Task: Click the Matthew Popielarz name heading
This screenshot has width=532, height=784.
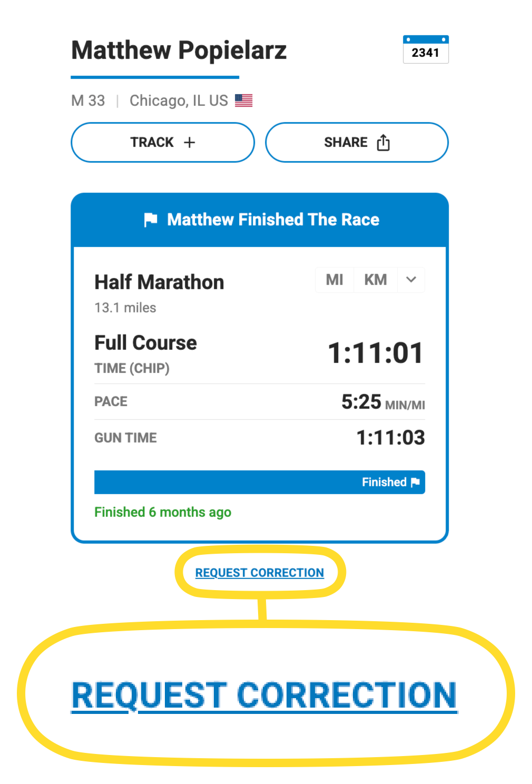Action: (179, 51)
